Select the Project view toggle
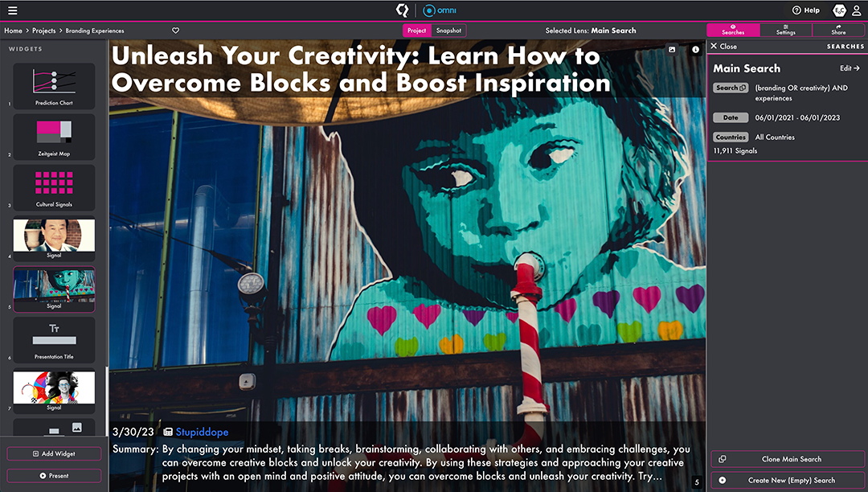 coord(416,31)
